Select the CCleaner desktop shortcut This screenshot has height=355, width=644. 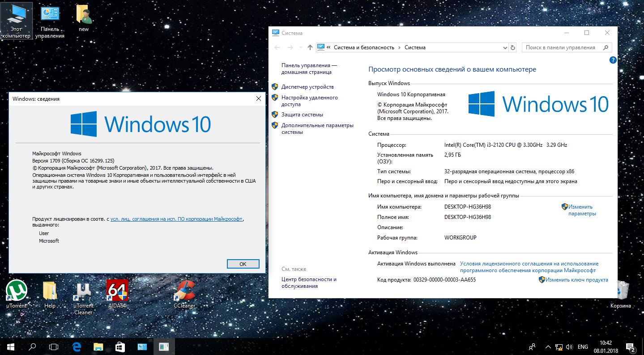[x=184, y=294]
